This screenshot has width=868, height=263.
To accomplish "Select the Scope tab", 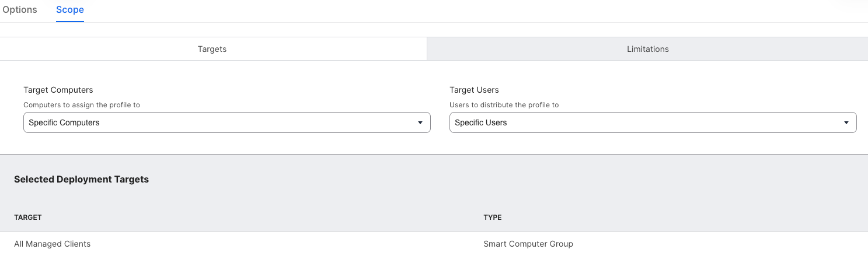I will (70, 10).
